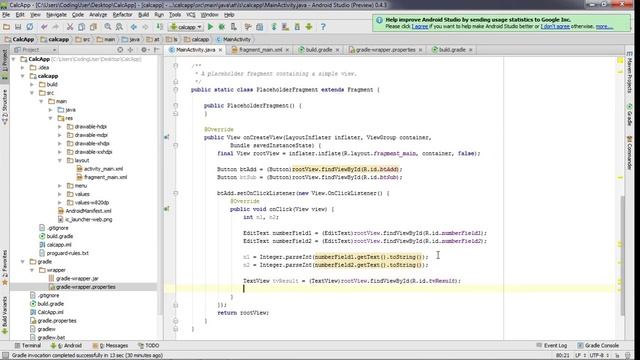640x360 pixels.
Task: Click the editor vertical scrollbar
Action: click(622, 255)
